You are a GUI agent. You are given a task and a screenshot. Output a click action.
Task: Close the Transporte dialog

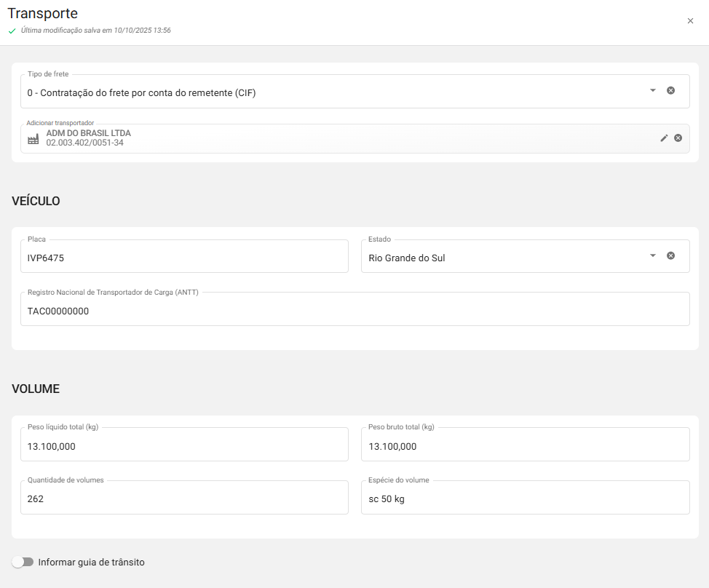pos(690,21)
